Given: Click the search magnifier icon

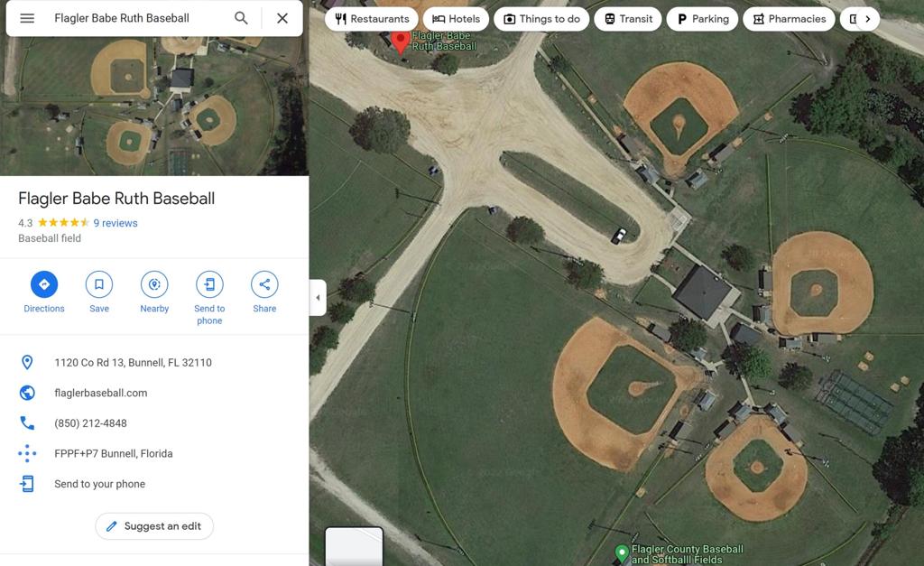Looking at the screenshot, I should coord(241,18).
